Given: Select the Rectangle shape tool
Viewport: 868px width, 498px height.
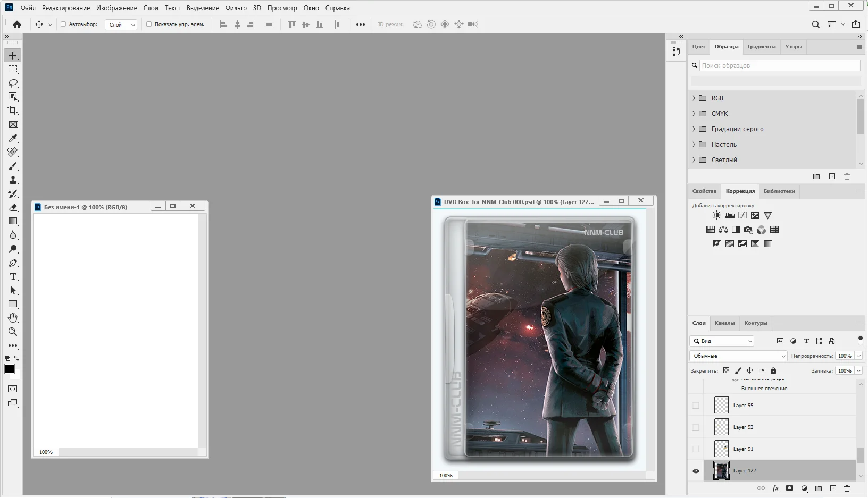Looking at the screenshot, I should [x=13, y=305].
